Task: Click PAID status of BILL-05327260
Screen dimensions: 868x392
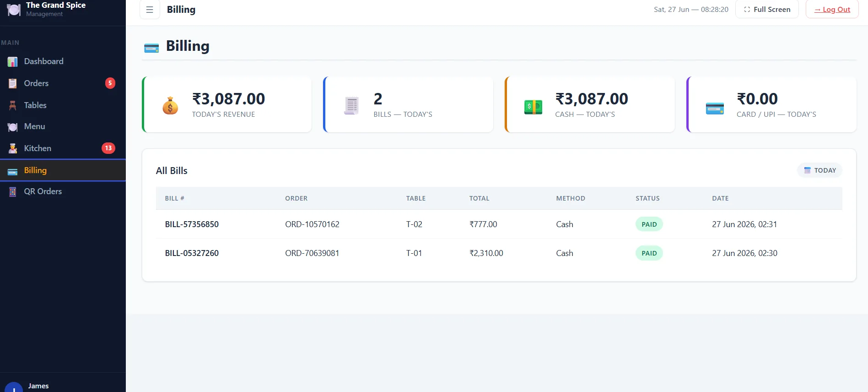Action: point(649,253)
